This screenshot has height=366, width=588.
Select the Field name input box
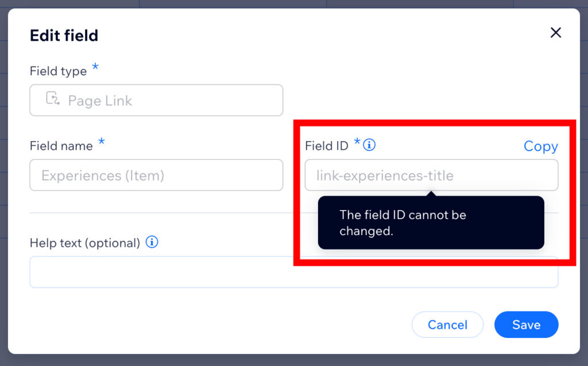point(156,175)
